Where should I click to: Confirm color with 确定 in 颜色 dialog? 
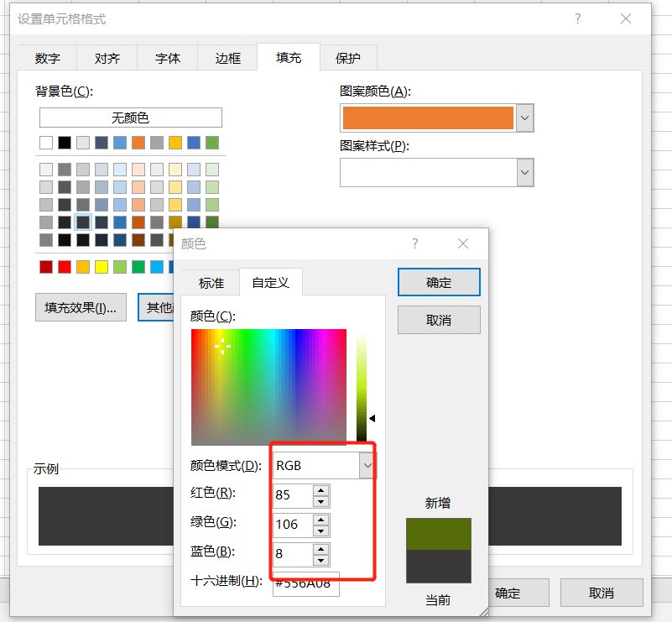(x=439, y=282)
